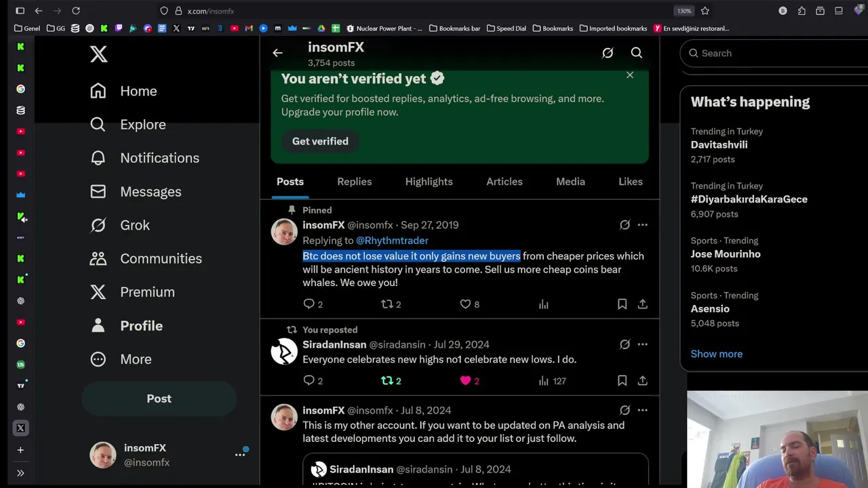Like the pinned Btc post
This screenshot has width=868, height=488.
465,304
